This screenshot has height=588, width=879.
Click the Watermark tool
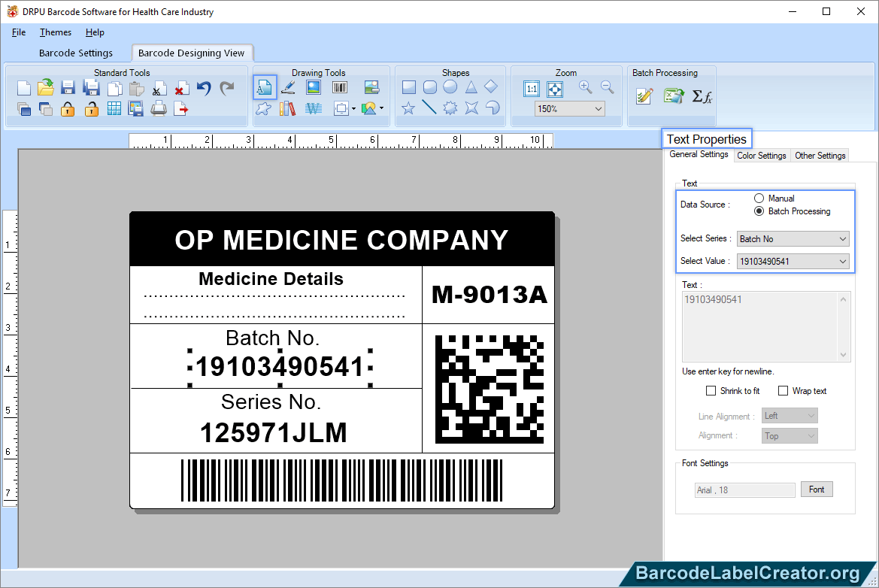coord(313,108)
